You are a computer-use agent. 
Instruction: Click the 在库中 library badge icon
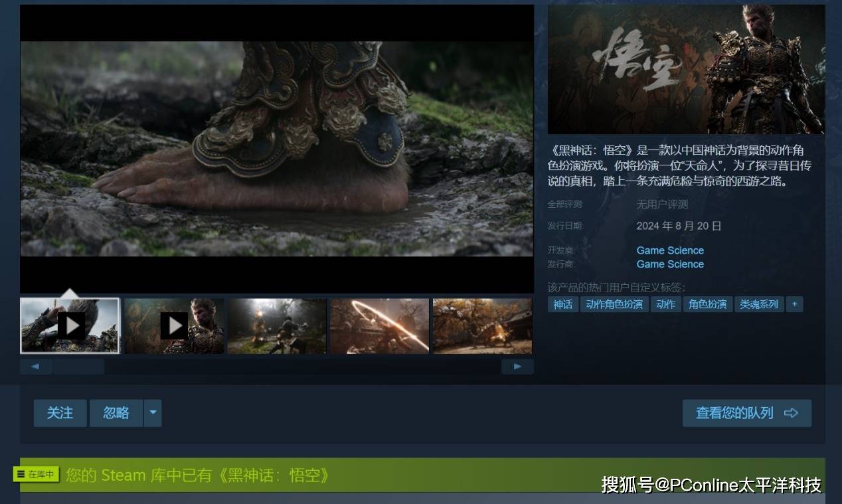[37, 474]
